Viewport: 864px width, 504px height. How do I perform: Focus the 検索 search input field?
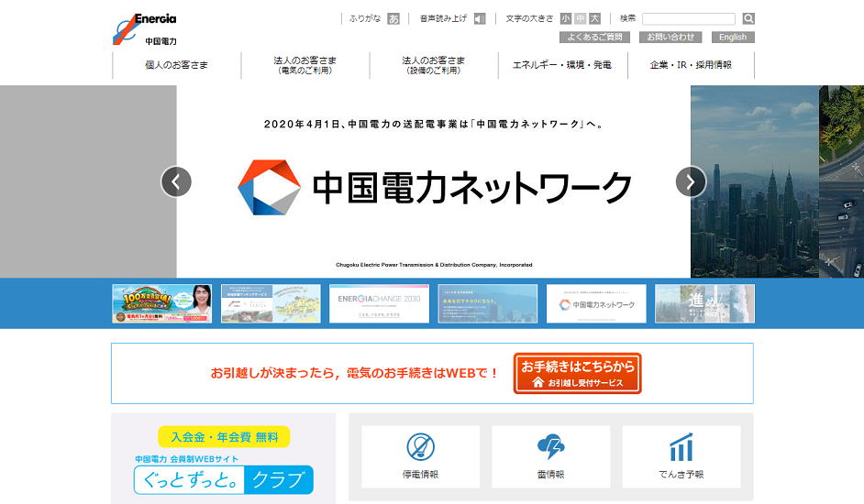pyautogui.click(x=689, y=18)
